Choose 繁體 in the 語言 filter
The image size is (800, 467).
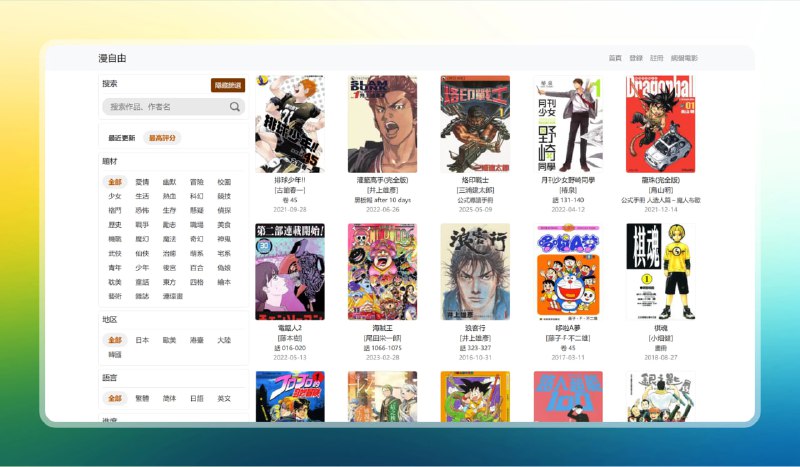coord(142,398)
